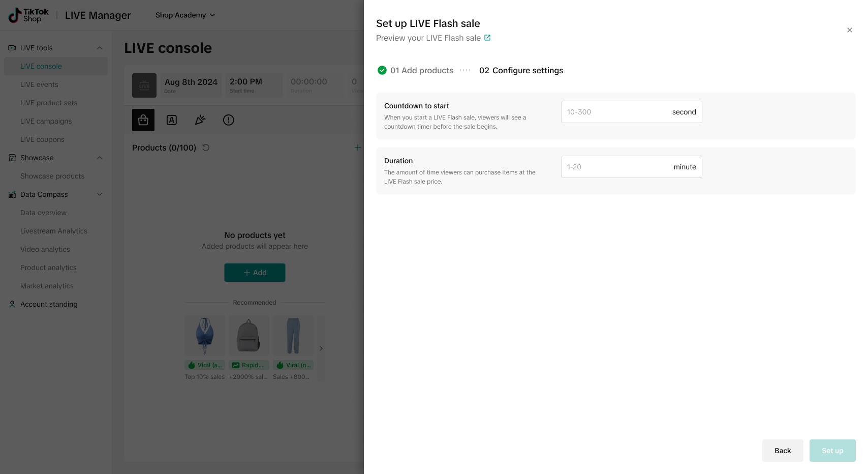The width and height of the screenshot is (868, 474).
Task: Click the Set up button
Action: point(832,451)
